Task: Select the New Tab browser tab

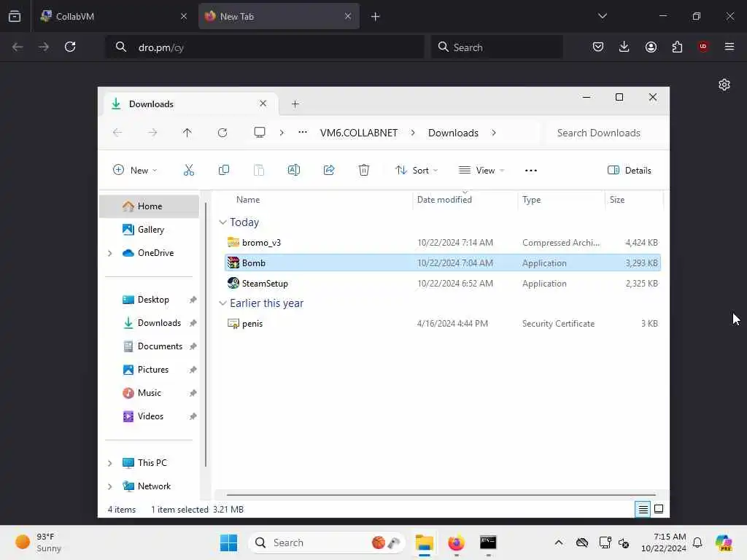Action: (x=279, y=16)
